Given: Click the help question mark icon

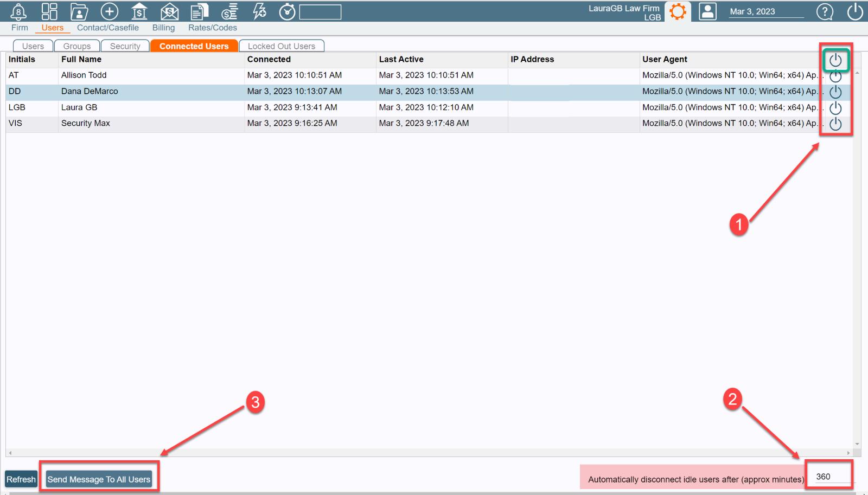Looking at the screenshot, I should point(825,11).
